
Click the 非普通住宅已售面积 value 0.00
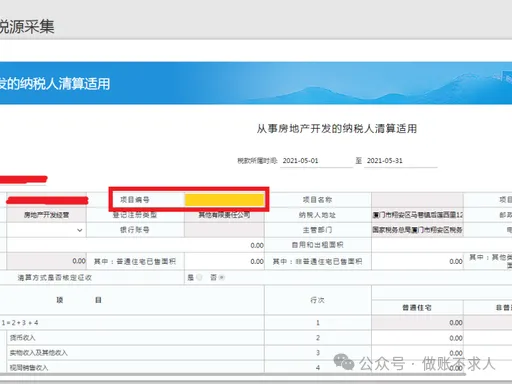[417, 261]
